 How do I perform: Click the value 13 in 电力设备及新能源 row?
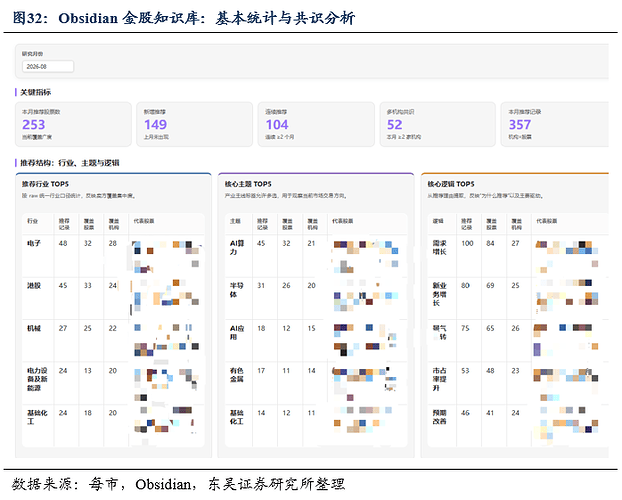pyautogui.click(x=88, y=370)
